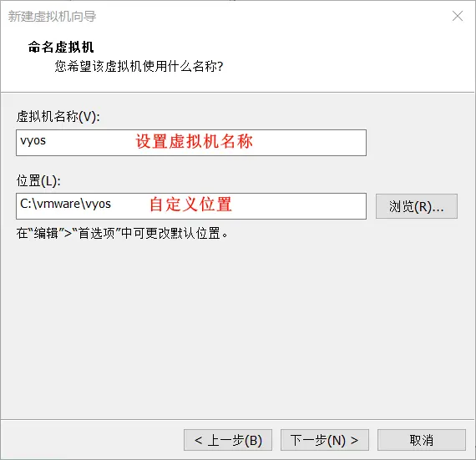This screenshot has width=476, height=460.
Task: Click the 位置(L): label
Action: [38, 181]
